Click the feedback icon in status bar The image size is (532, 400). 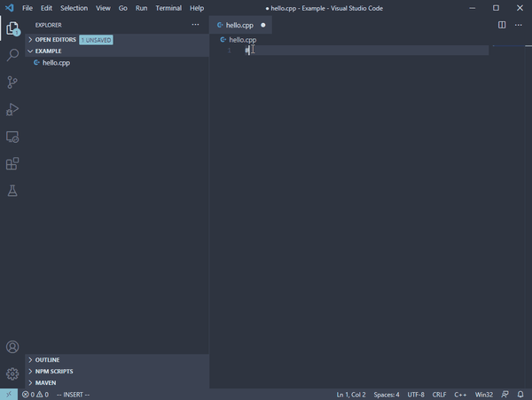point(505,394)
